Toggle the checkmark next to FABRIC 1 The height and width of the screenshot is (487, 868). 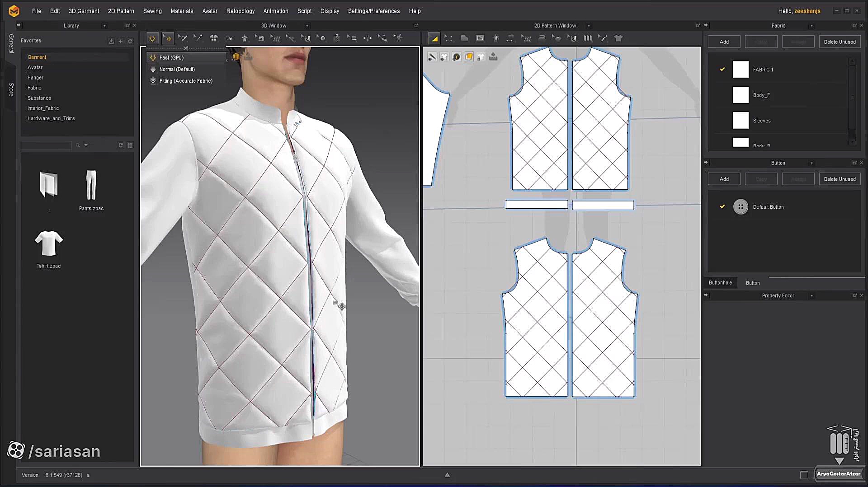[722, 70]
